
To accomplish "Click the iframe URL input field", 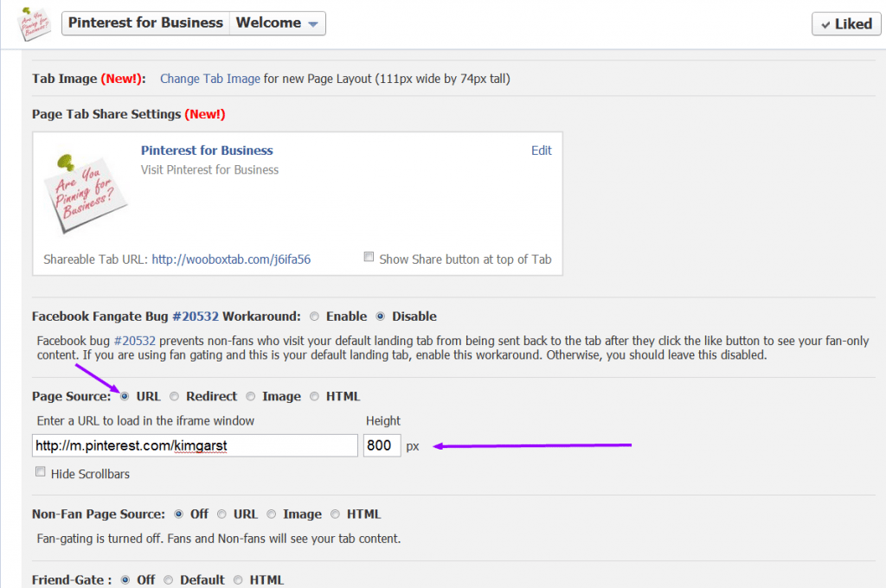I will (195, 445).
